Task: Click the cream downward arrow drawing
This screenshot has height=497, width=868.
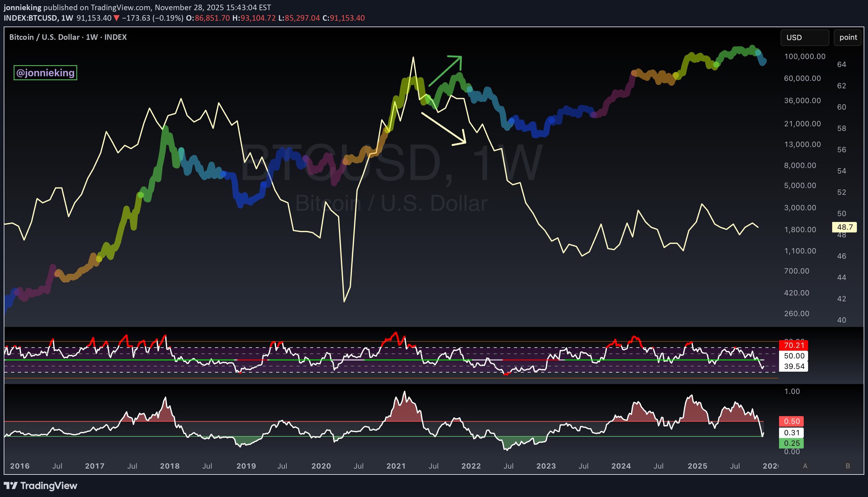Action: point(444,128)
